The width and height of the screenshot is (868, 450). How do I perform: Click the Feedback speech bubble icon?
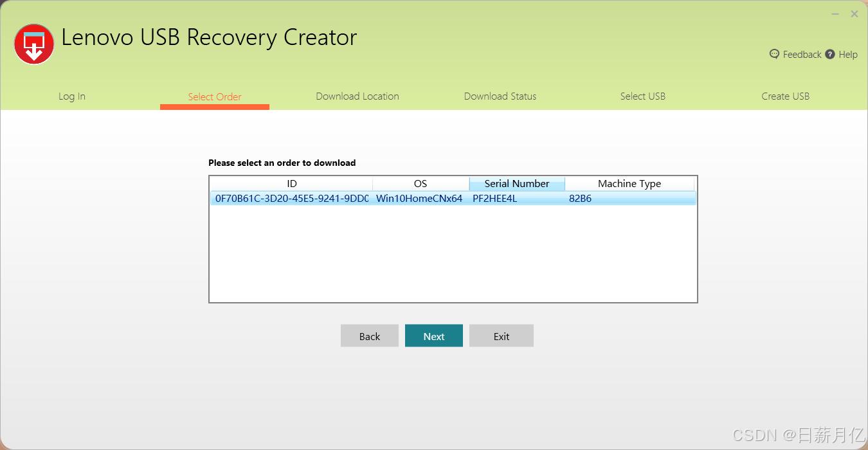(x=774, y=54)
